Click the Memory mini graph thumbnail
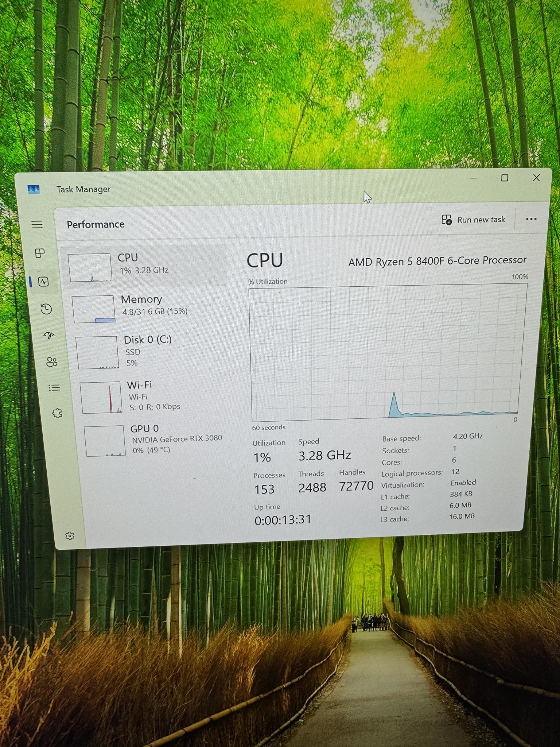Viewport: 560px width, 747px height. point(94,309)
